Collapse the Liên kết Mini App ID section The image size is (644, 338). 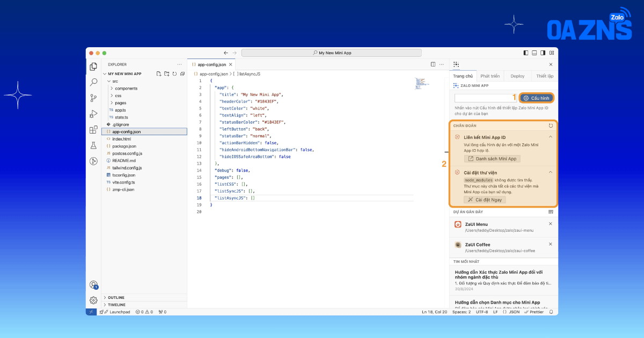point(551,137)
